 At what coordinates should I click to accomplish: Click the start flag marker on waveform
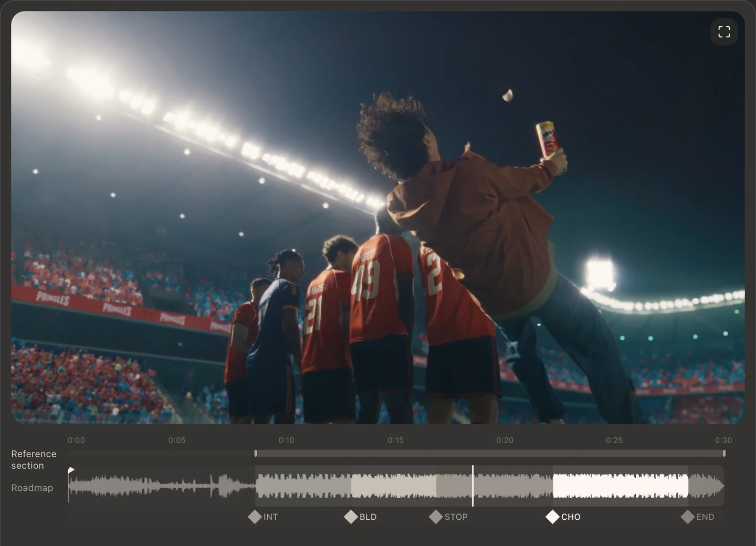pos(71,470)
